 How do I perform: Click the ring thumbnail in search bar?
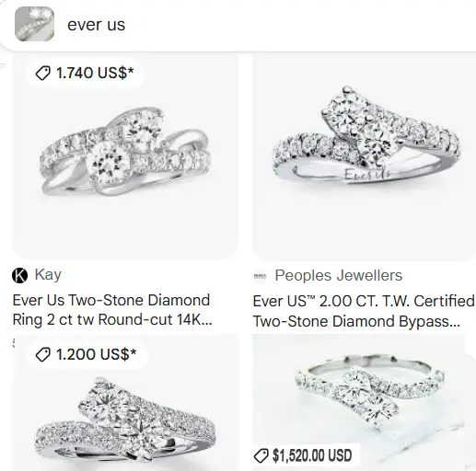pos(34,24)
